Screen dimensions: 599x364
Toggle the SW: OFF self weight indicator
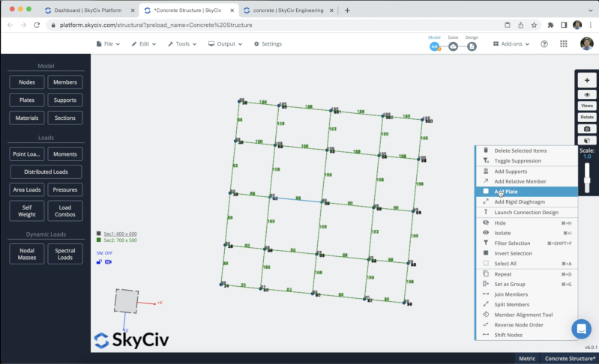[x=104, y=253]
